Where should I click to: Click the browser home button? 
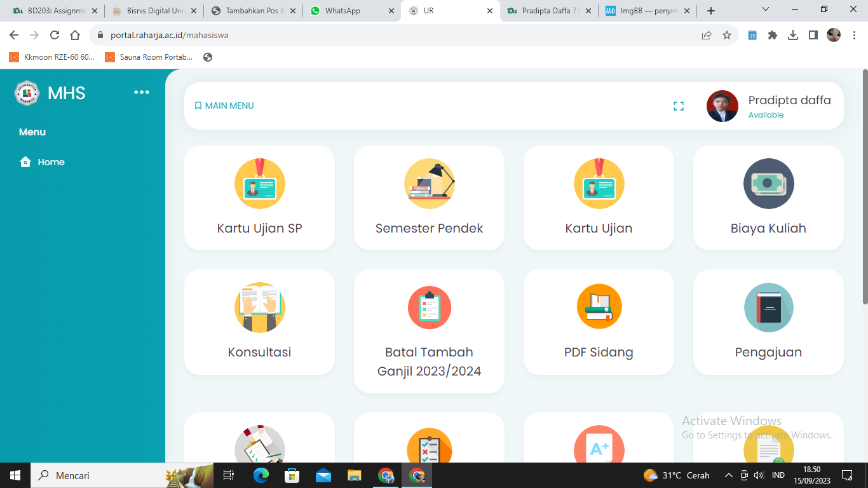click(x=75, y=36)
